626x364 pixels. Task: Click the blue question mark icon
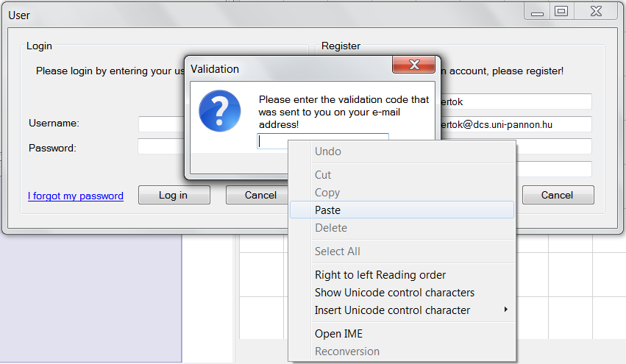pos(219,111)
